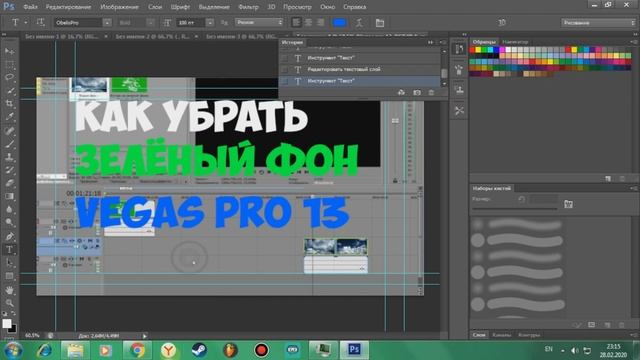Select the Path Selection tool
The width and height of the screenshot is (640, 360).
pyautogui.click(x=9, y=263)
